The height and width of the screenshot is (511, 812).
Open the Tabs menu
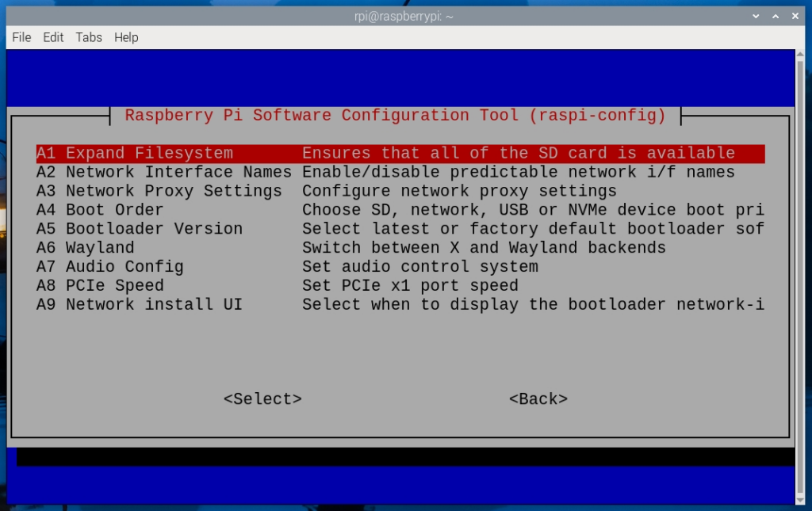pos(89,38)
